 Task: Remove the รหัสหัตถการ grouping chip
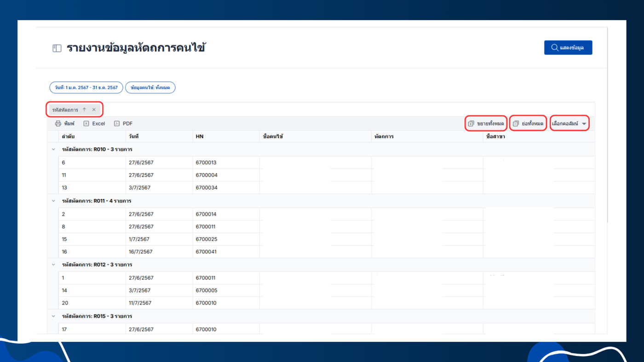pyautogui.click(x=94, y=110)
